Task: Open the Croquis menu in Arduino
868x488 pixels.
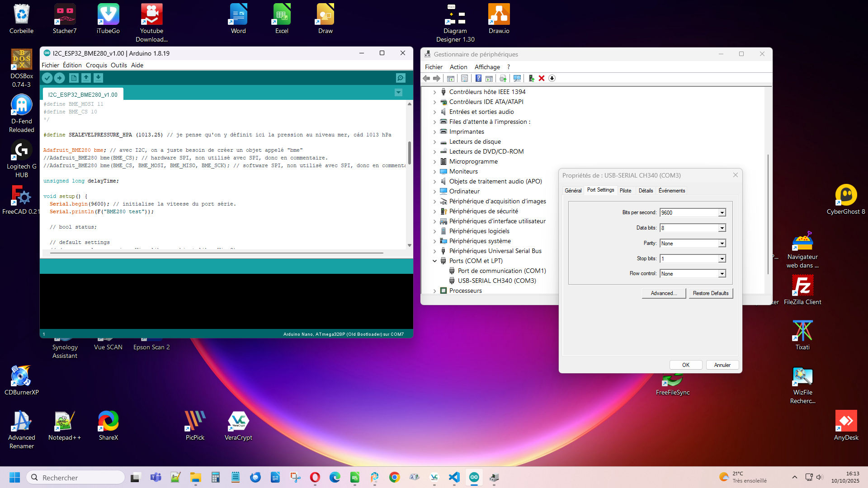Action: pyautogui.click(x=96, y=65)
